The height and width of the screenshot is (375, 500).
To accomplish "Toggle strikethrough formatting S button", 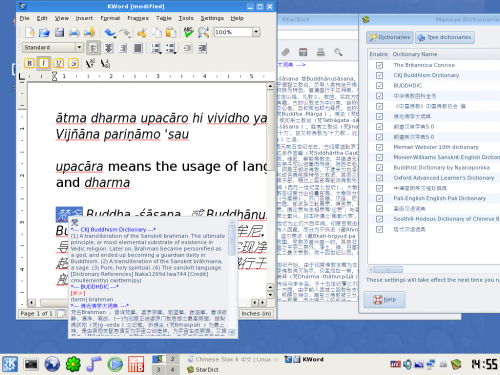I will pyautogui.click(x=73, y=63).
